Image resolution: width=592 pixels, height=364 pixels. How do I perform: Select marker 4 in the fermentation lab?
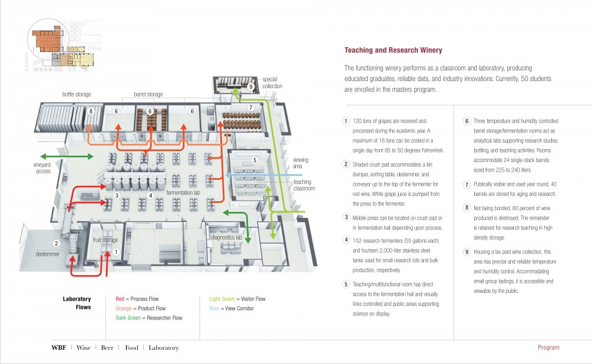tap(150, 195)
